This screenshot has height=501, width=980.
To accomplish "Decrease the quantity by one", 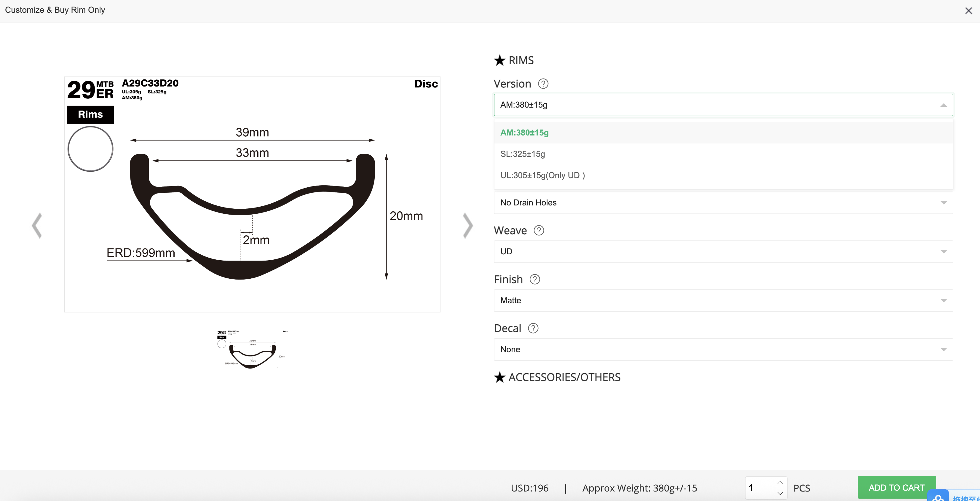I will click(780, 493).
